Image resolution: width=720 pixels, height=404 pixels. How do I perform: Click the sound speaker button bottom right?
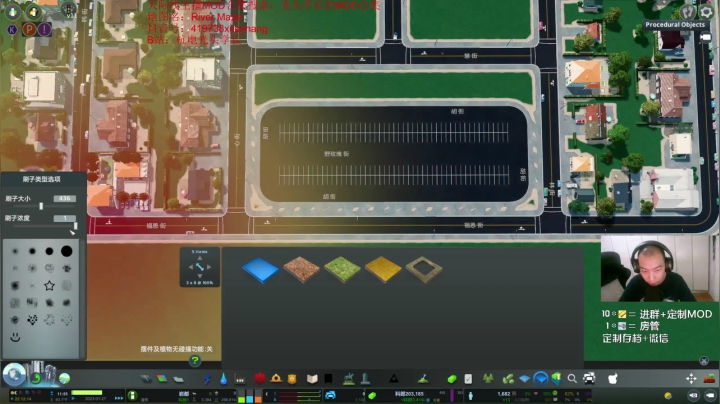point(693,395)
